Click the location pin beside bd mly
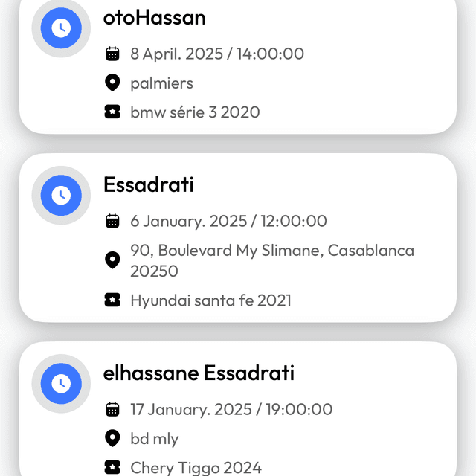Image resolution: width=476 pixels, height=476 pixels. [x=112, y=438]
